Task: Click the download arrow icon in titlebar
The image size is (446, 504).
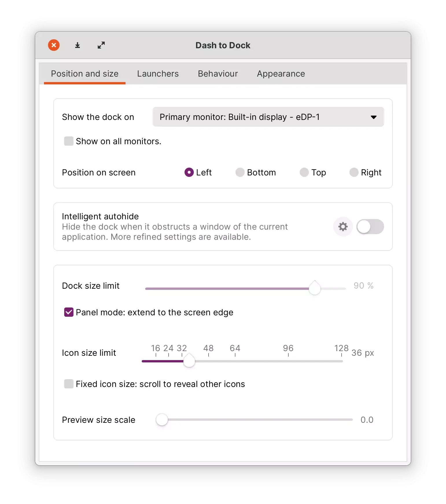Action: coord(77,45)
